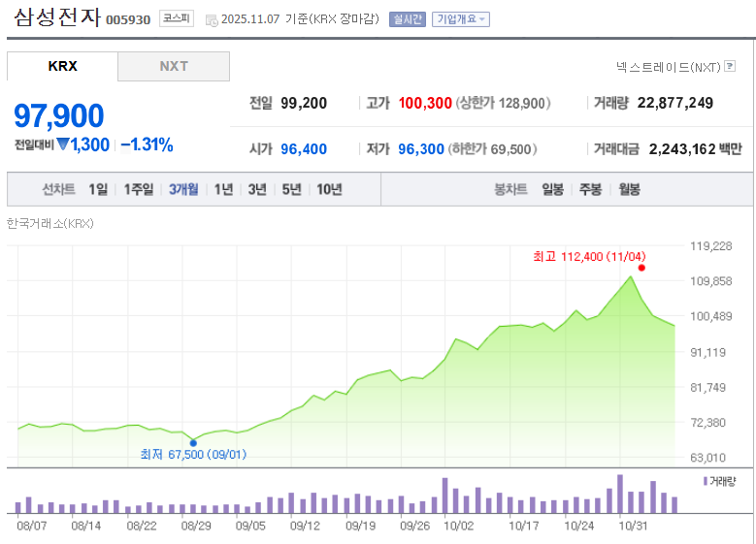Screen dimensions: 756x544
Task: Click the 선차트 label
Action: point(58,189)
